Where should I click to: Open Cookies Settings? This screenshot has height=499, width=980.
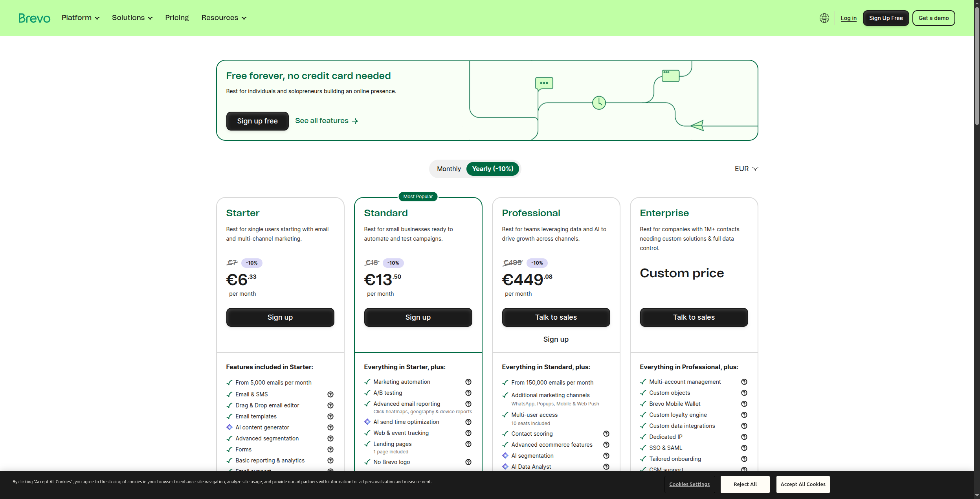point(690,484)
